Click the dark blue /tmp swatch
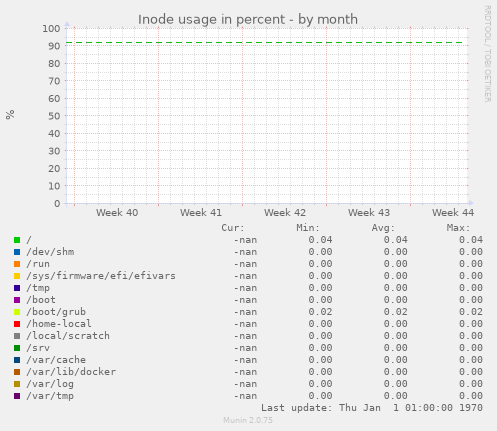 click(17, 288)
